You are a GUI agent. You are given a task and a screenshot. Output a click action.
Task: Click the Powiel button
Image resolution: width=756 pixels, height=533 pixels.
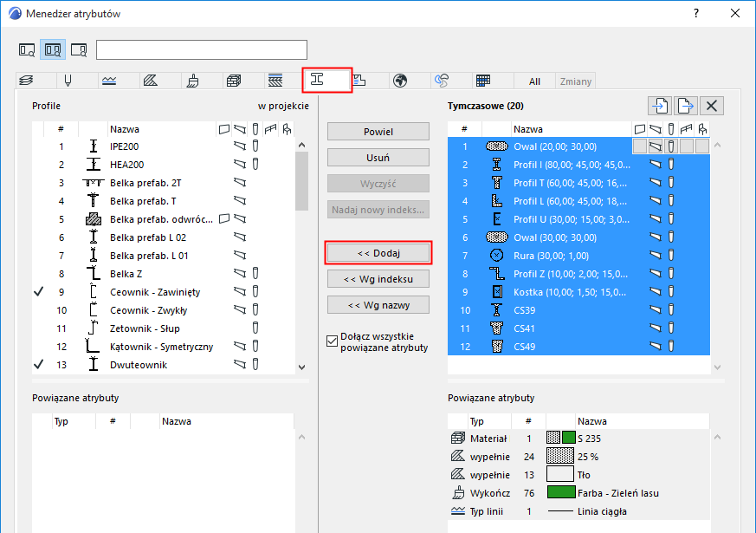(378, 132)
